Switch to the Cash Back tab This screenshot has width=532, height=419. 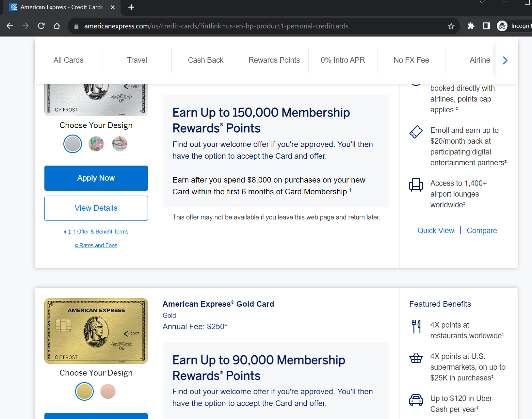pyautogui.click(x=205, y=60)
